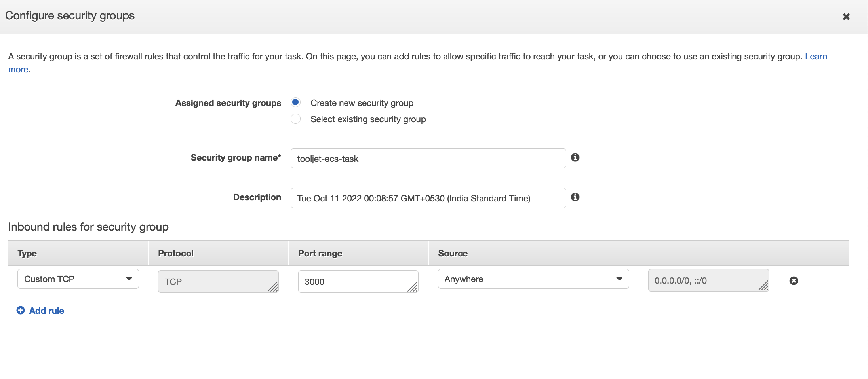Remove the inbound rule with the X icon

pos(794,280)
